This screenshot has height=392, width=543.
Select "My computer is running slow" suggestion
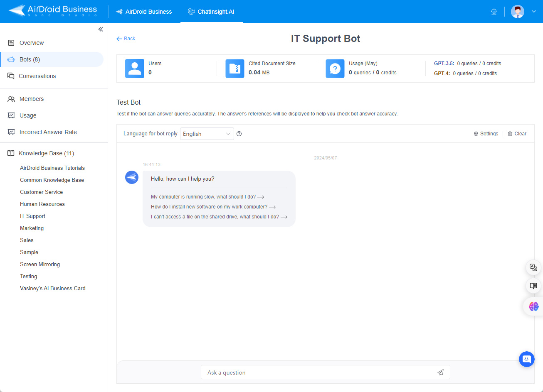(207, 197)
